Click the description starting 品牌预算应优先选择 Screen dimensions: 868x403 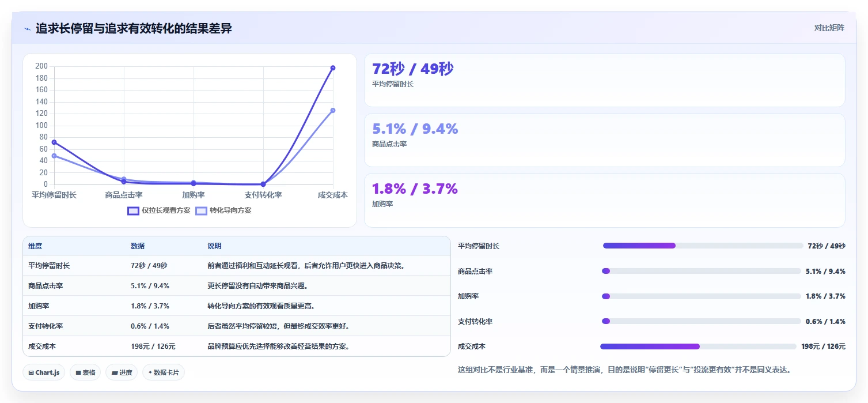[279, 346]
